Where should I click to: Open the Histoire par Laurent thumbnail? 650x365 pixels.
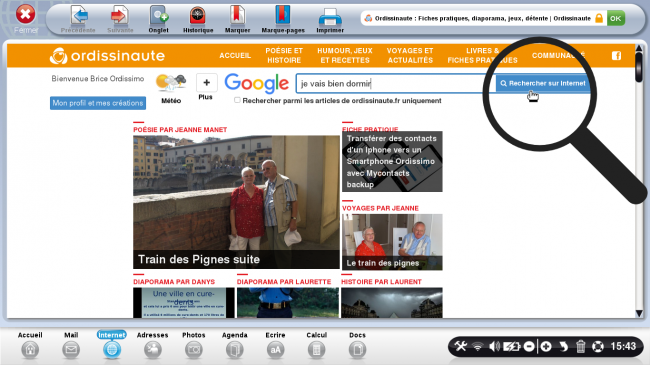(392, 303)
